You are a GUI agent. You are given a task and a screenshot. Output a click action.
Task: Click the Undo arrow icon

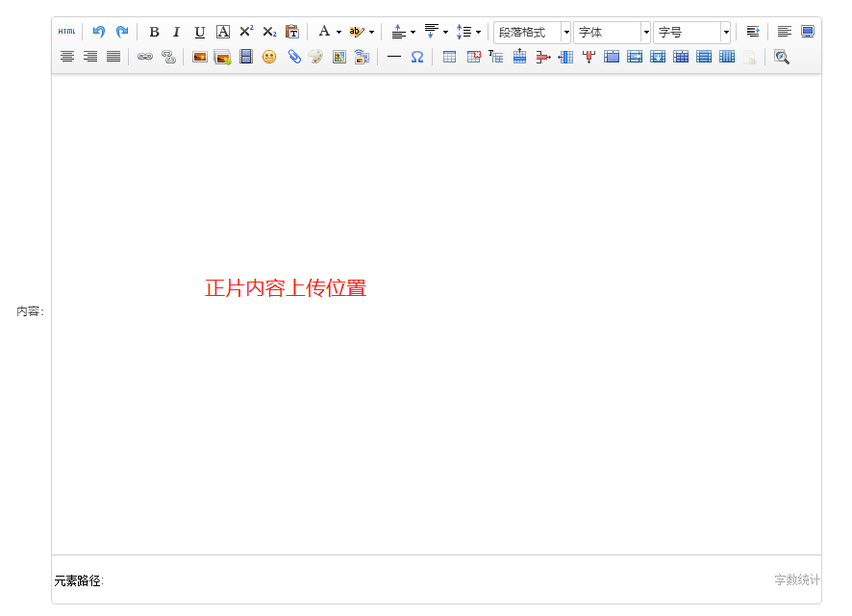pos(98,32)
